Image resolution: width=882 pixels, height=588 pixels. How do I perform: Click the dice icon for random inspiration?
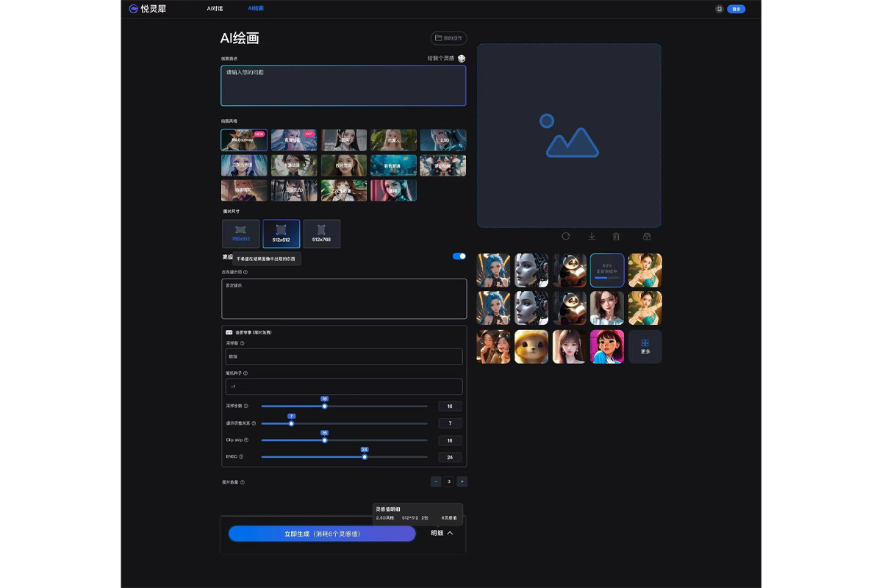462,58
